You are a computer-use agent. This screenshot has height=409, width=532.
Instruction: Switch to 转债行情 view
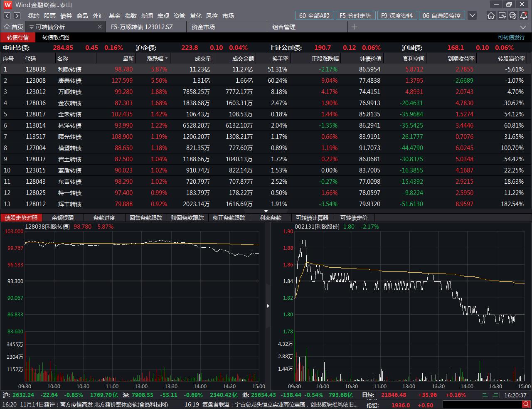(18, 37)
